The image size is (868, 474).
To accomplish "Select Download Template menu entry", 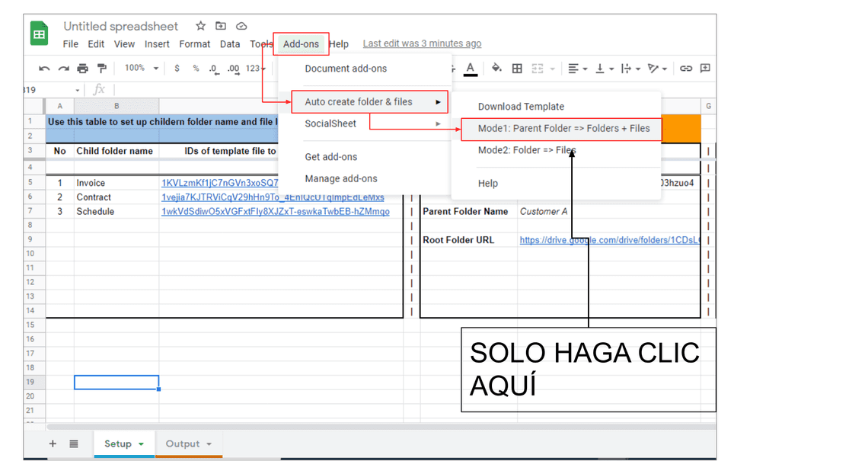I will click(521, 107).
